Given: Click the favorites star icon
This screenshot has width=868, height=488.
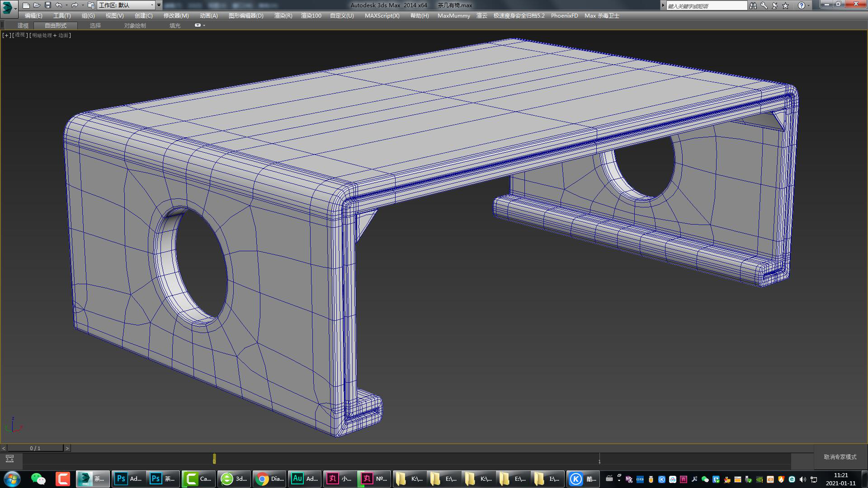Looking at the screenshot, I should click(785, 5).
